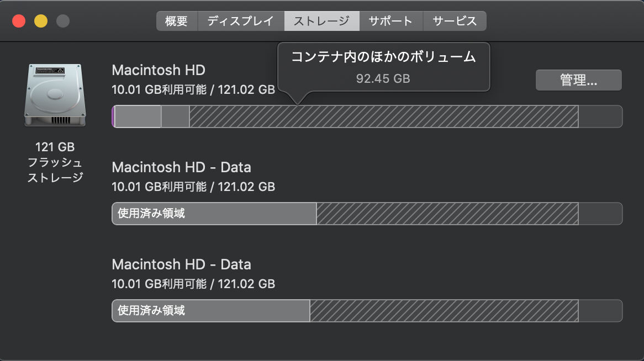
Task: Click the コンテナ内のほかのボリューム tooltip
Action: click(x=383, y=66)
